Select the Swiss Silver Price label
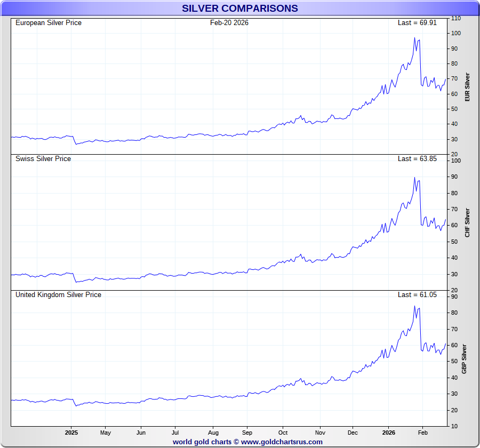This screenshot has width=480, height=448. click(x=43, y=158)
